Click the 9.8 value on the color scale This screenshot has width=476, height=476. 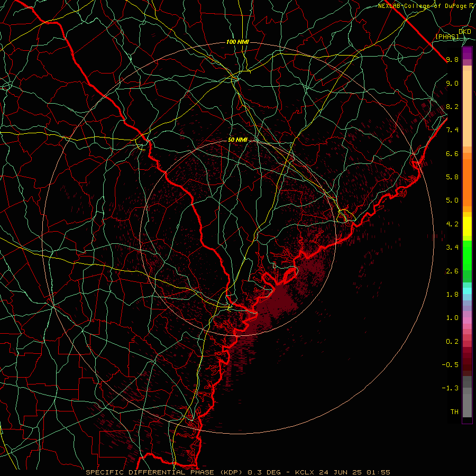tap(452, 59)
